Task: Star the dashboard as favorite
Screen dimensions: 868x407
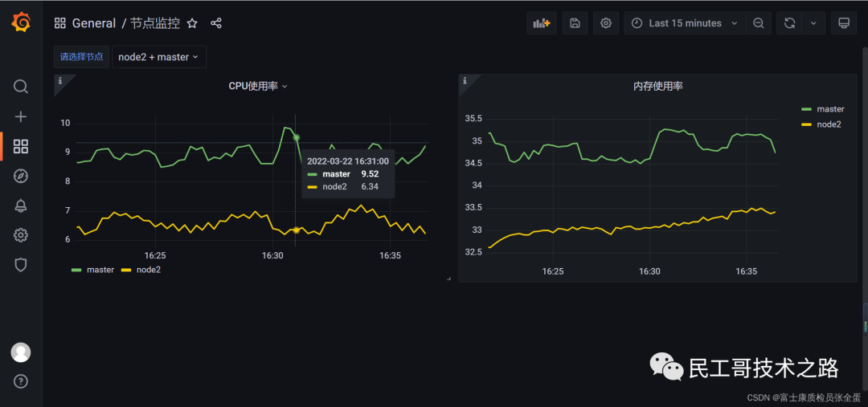Action: (192, 23)
